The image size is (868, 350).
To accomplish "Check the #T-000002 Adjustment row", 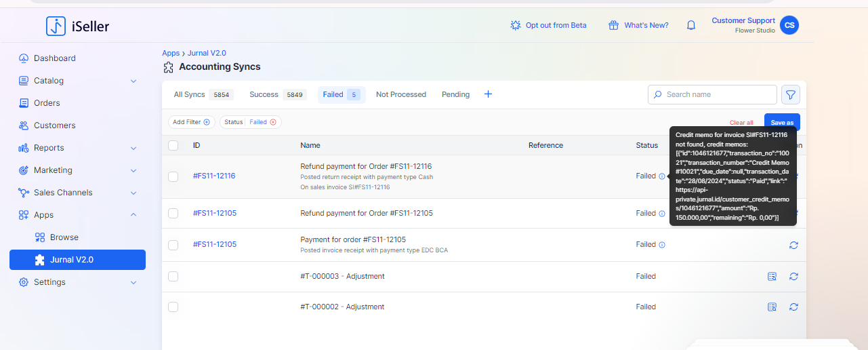I will [x=173, y=307].
